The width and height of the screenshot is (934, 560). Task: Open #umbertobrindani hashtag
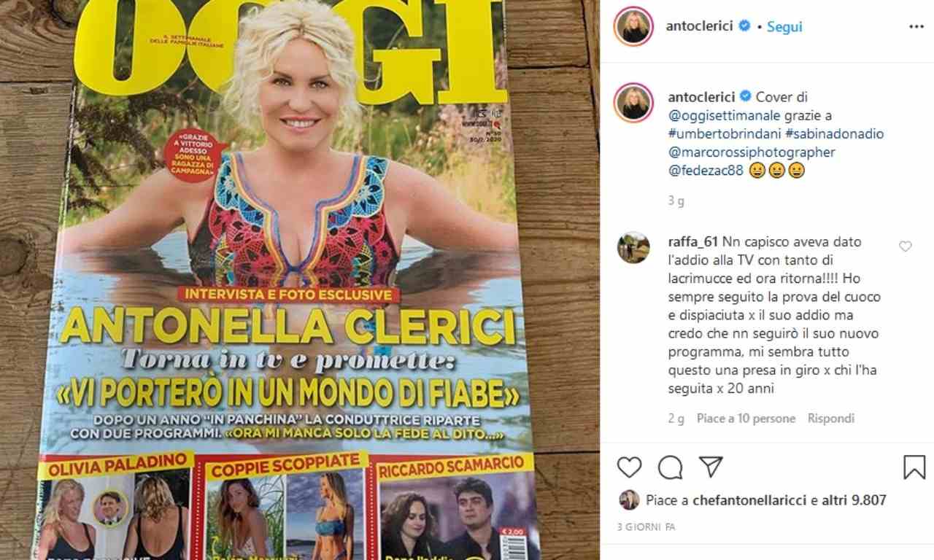pos(725,134)
